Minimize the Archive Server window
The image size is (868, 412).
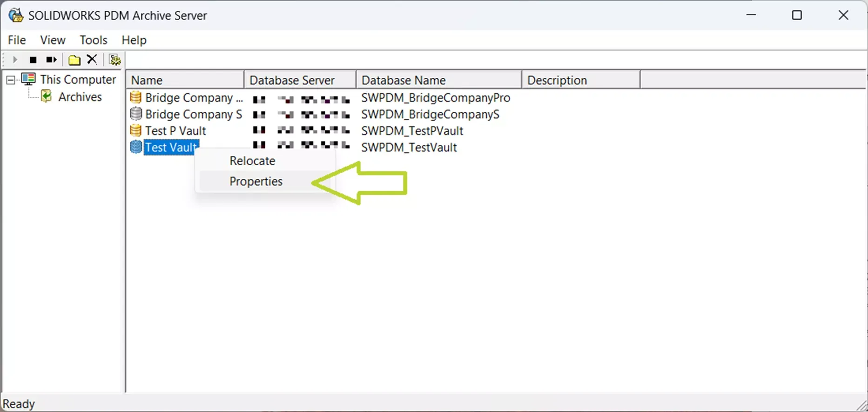click(x=751, y=15)
